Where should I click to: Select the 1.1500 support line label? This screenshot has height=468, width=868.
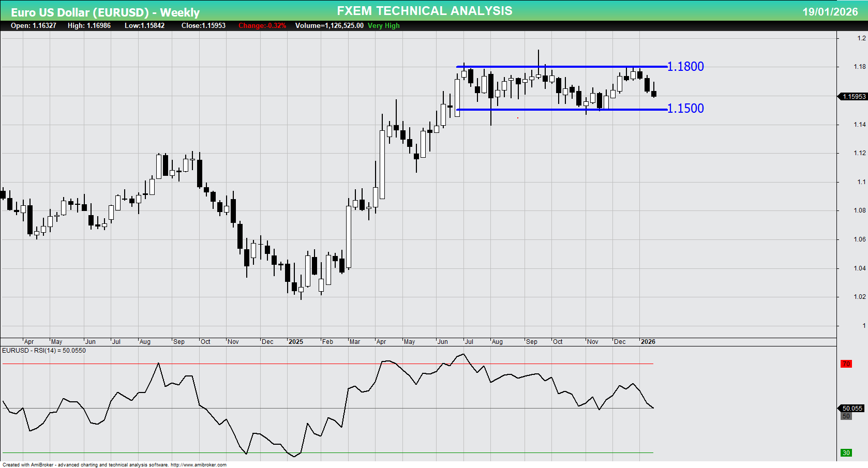coord(685,109)
